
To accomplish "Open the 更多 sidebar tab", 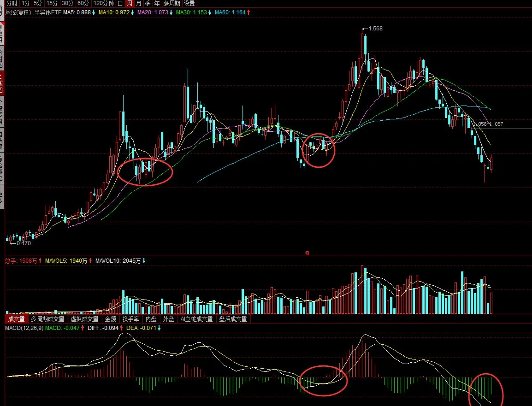I will 2,197.
